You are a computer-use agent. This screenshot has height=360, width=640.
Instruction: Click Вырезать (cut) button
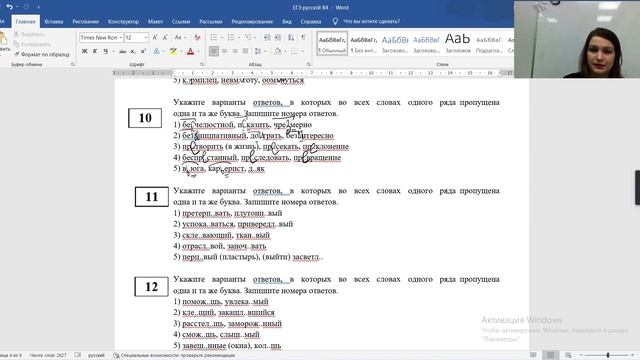[29, 34]
